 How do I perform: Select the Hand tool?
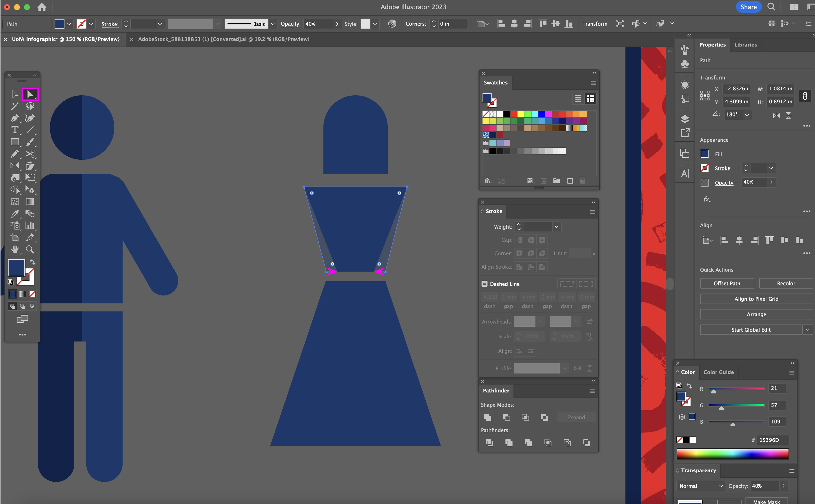click(x=14, y=249)
